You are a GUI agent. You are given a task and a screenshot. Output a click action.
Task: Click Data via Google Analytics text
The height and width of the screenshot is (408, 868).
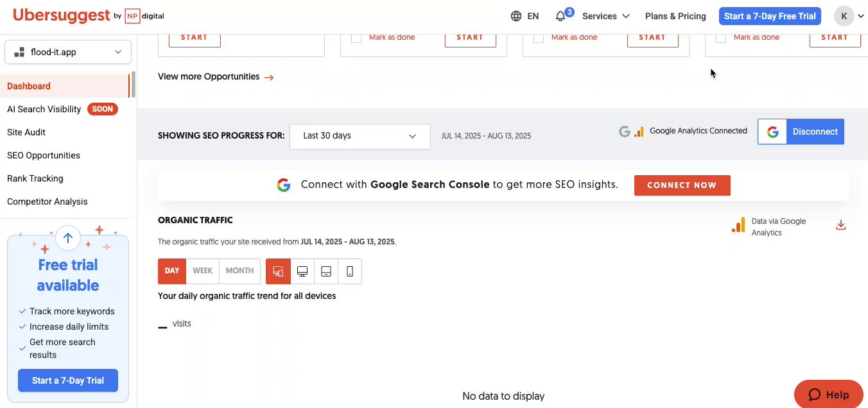[779, 227]
